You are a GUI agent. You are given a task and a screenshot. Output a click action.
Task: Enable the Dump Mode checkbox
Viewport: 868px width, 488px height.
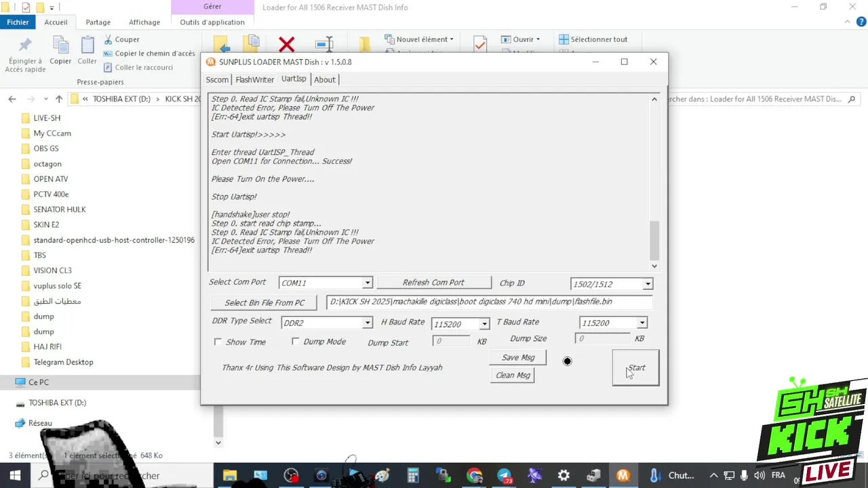(x=295, y=342)
